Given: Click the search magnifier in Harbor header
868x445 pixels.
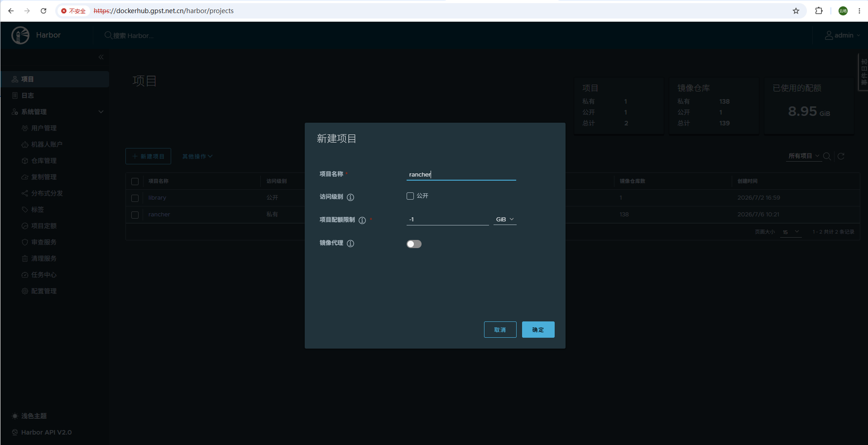Looking at the screenshot, I should [x=108, y=35].
